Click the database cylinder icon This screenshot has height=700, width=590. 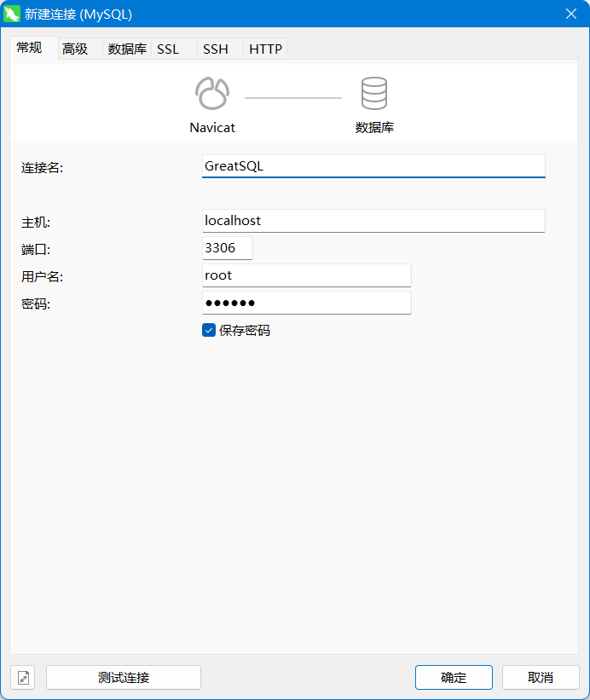pyautogui.click(x=374, y=93)
